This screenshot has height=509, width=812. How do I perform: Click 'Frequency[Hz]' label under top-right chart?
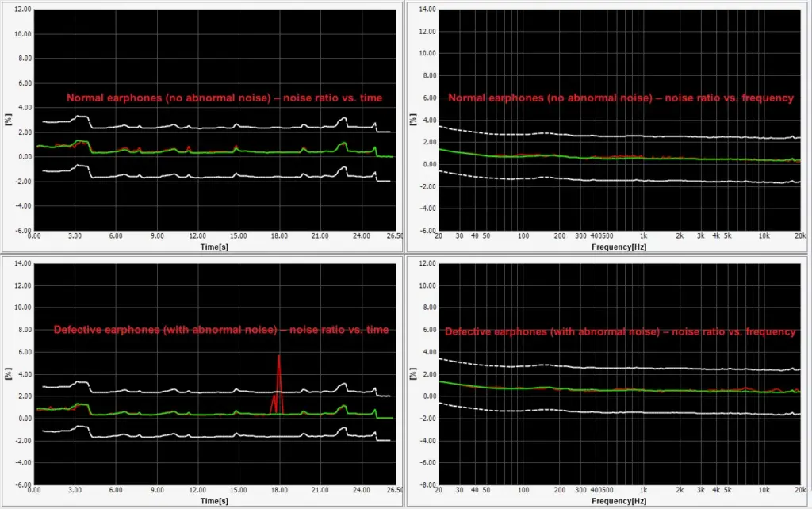(619, 247)
